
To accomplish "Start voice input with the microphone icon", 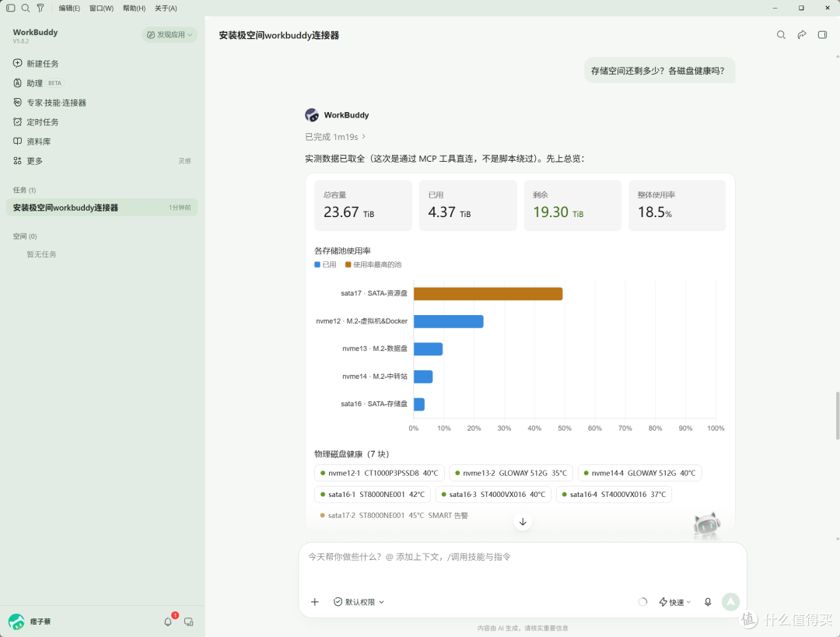I will [x=708, y=602].
